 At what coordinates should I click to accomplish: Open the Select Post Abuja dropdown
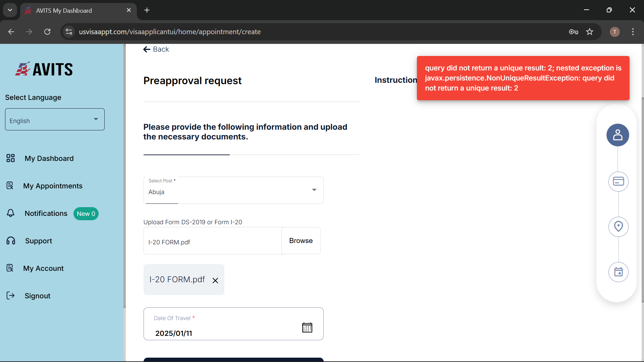[233, 190]
